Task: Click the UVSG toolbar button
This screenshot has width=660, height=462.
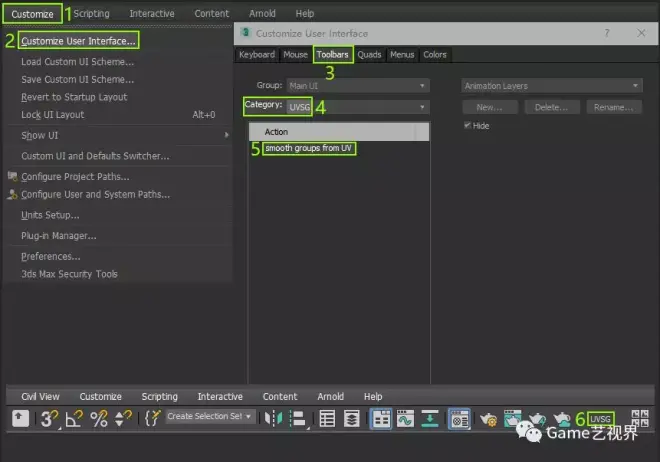Action: coord(601,419)
